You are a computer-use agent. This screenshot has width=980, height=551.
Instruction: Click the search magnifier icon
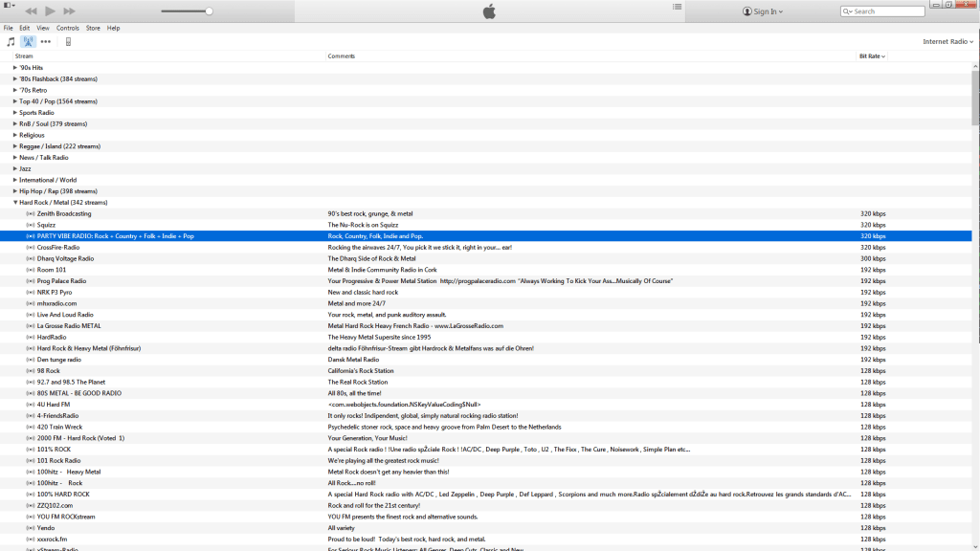[847, 11]
